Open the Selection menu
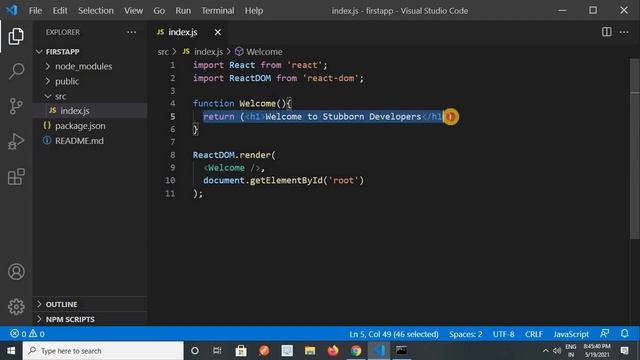This screenshot has height=360, width=640. pyautogui.click(x=96, y=11)
